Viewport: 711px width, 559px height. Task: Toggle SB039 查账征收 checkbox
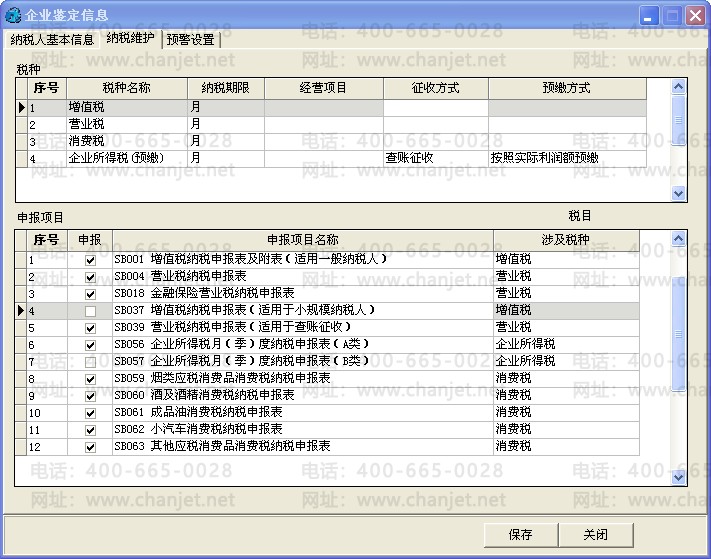pos(90,328)
